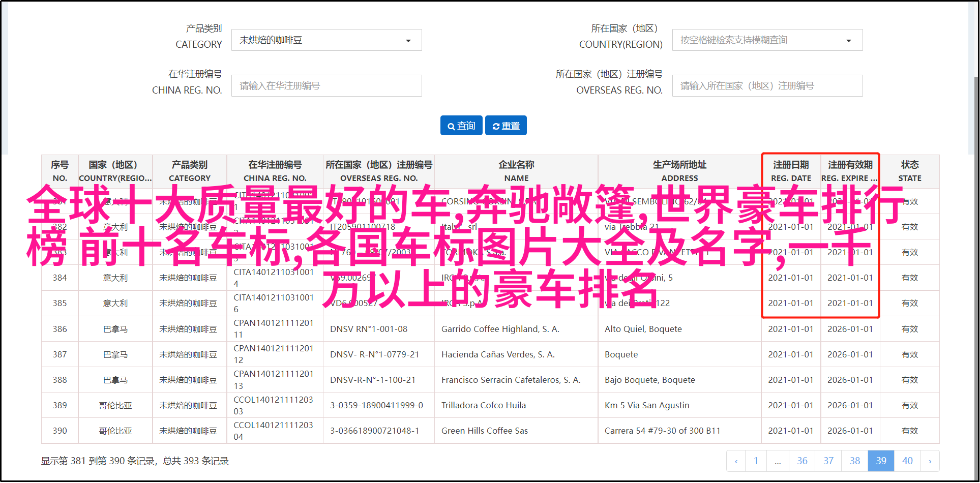Viewport: 980px width, 483px height.
Task: Click row number 387
Action: pos(60,354)
